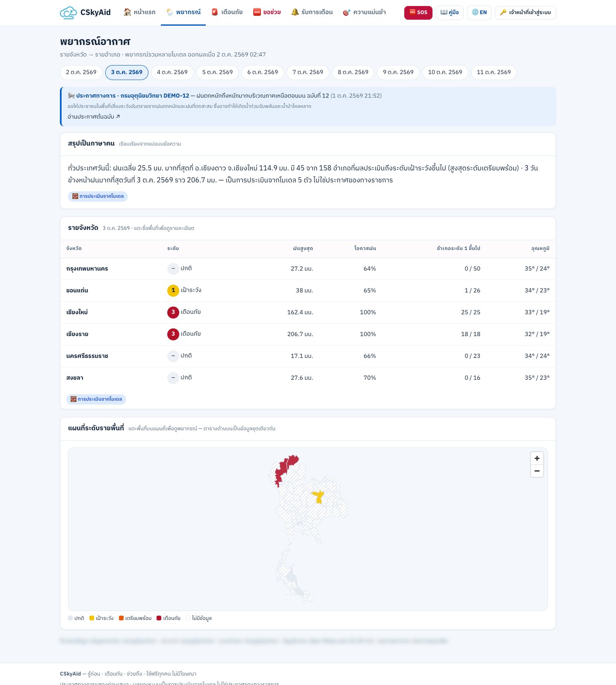Click เจ้าหน้าที่เข้าสู่ระบบ staff login
This screenshot has height=685, width=616.
click(525, 12)
